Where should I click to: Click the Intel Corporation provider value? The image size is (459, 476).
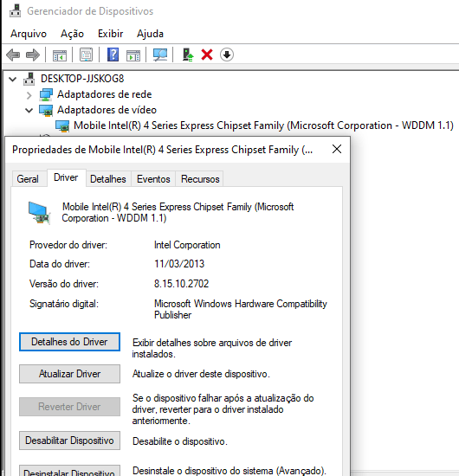click(187, 245)
